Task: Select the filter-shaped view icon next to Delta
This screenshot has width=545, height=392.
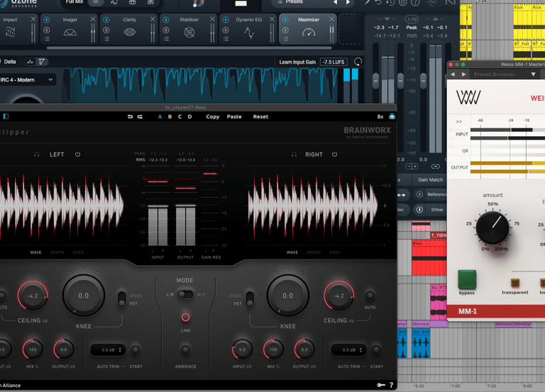Action: 42,62
